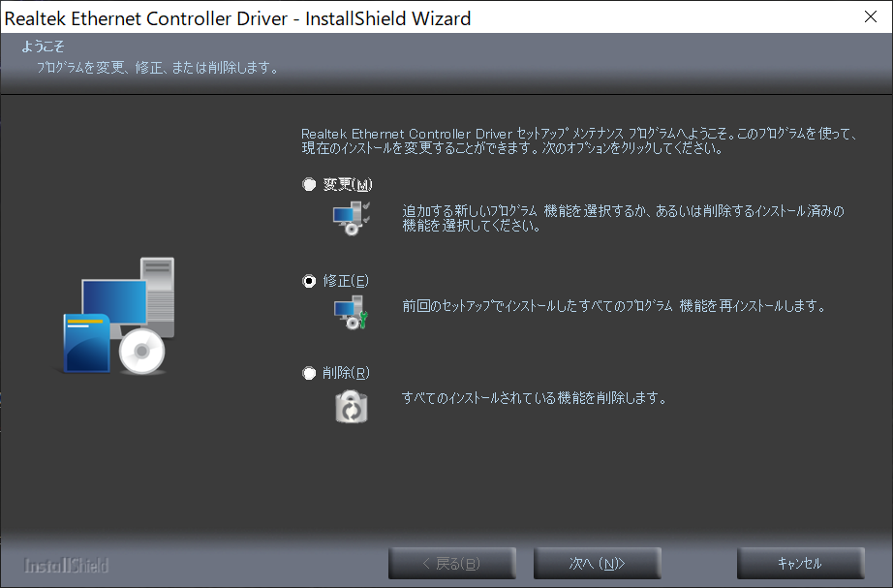The height and width of the screenshot is (588, 893).
Task: Click the ようこそ heading text
Action: 43,46
